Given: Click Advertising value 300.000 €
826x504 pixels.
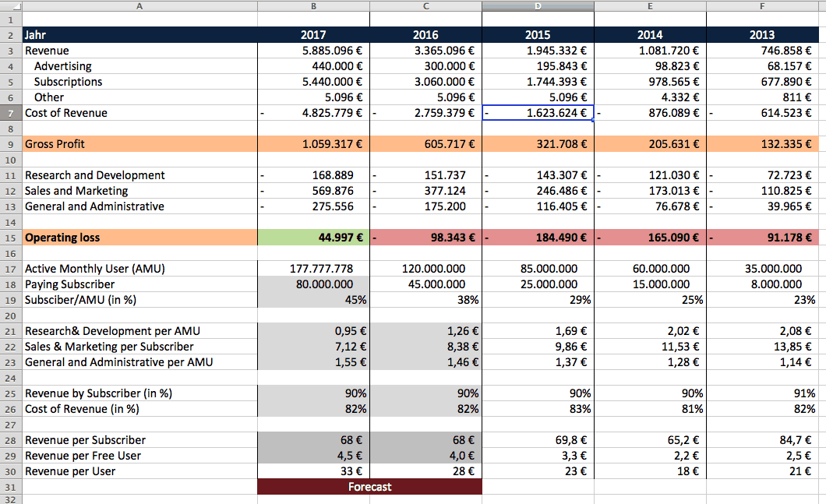Looking at the screenshot, I should coord(425,66).
